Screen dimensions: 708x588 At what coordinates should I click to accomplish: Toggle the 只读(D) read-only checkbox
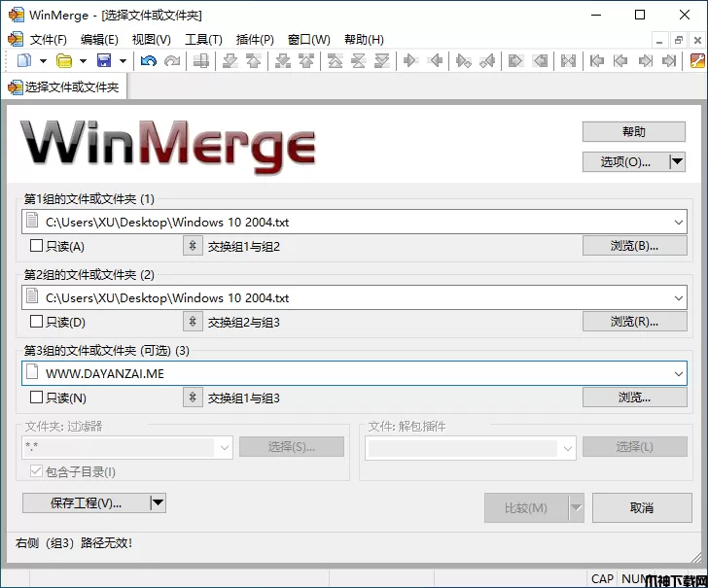coord(36,322)
